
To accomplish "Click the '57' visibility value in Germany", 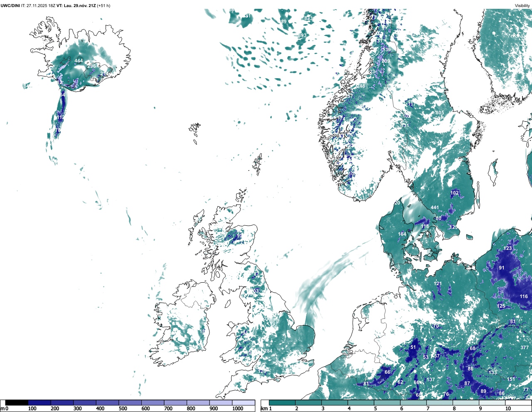I will 437,356.
